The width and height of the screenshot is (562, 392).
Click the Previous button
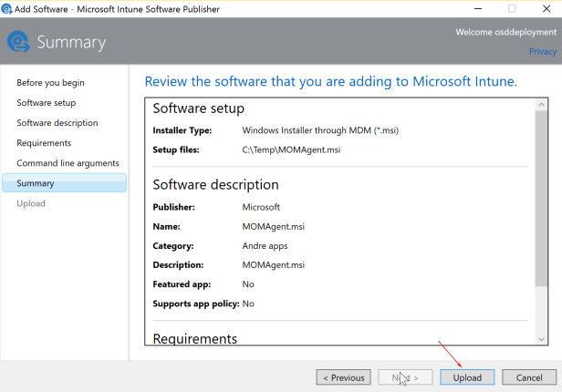[343, 377]
